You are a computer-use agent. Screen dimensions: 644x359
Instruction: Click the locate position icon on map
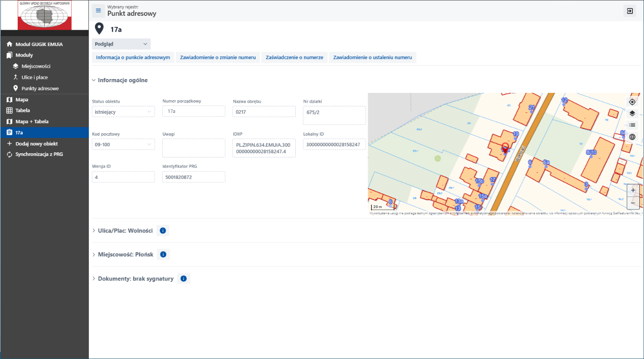pos(632,102)
